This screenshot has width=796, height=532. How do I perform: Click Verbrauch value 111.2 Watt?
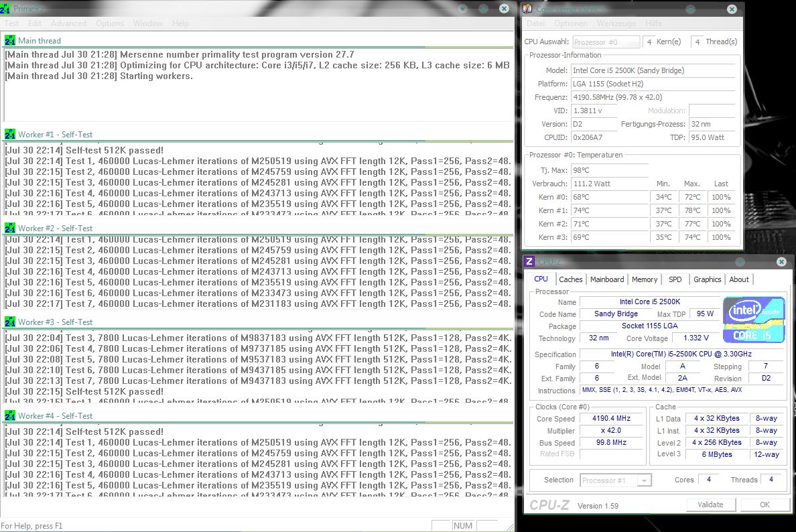tap(609, 184)
